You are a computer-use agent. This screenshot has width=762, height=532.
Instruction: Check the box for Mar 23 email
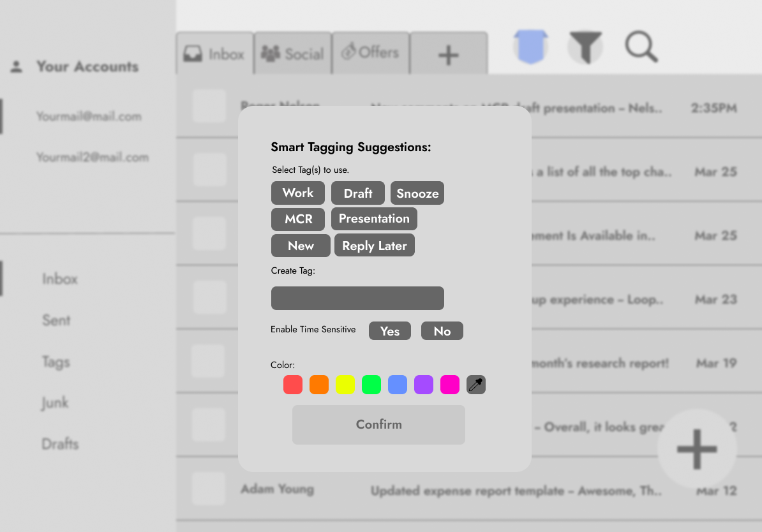(x=209, y=297)
